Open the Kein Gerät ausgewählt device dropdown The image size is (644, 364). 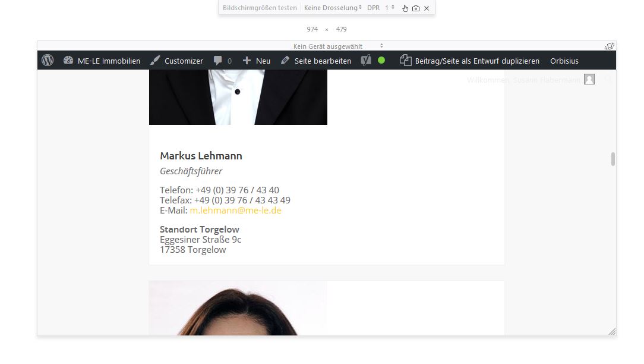[338, 46]
